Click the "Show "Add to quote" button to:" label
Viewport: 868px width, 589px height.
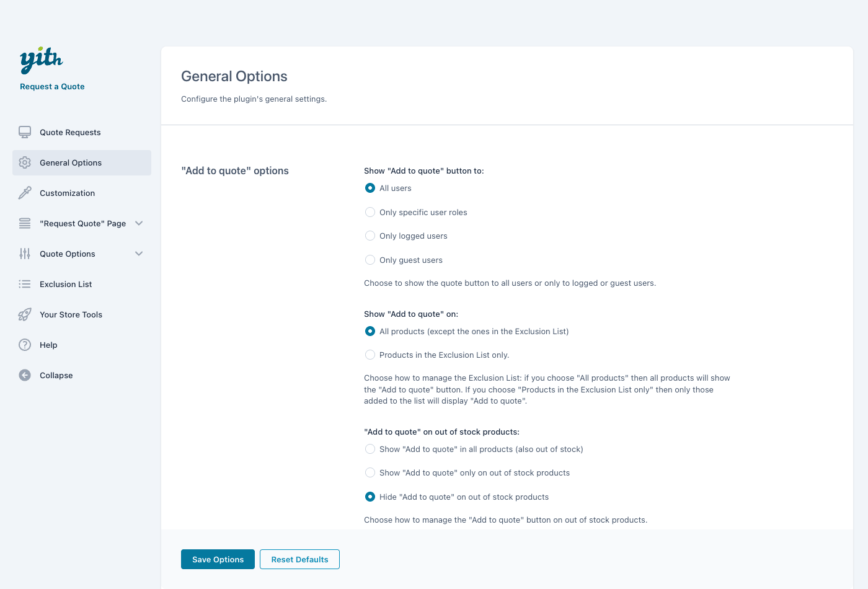point(424,170)
